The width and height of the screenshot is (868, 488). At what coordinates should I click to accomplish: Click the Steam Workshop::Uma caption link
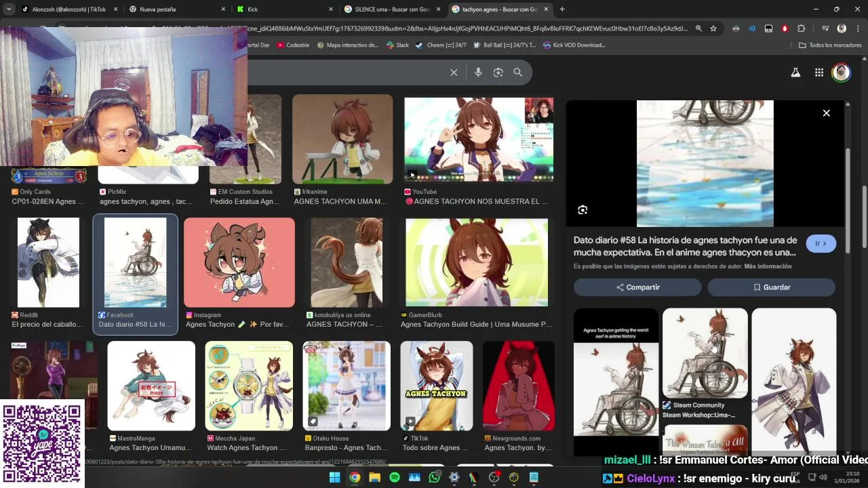point(698,415)
